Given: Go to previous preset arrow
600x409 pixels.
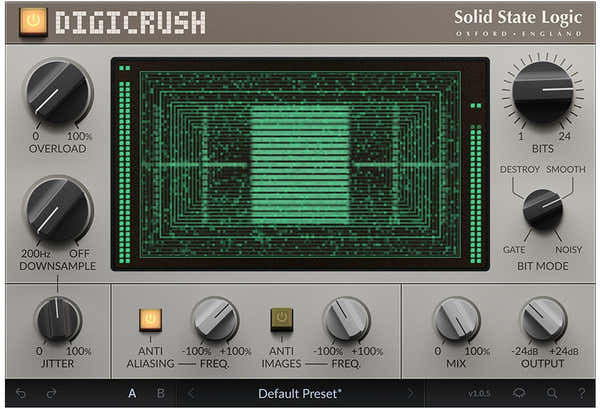Looking at the screenshot, I should pos(192,393).
